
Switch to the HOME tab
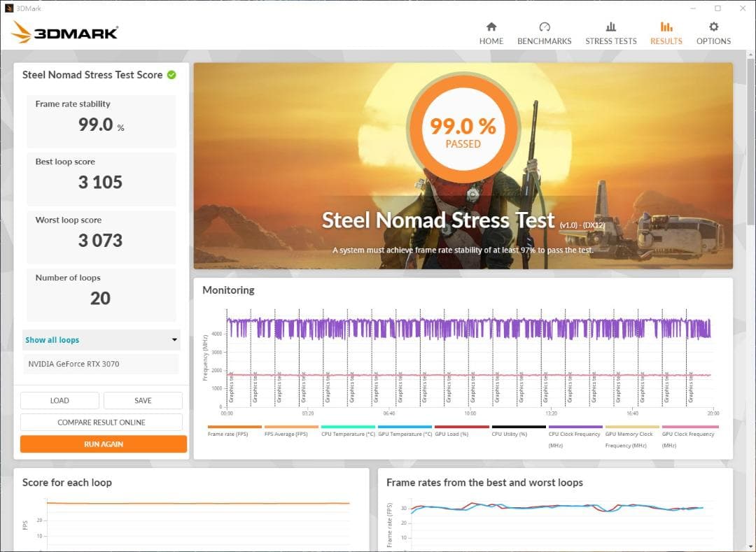491,31
